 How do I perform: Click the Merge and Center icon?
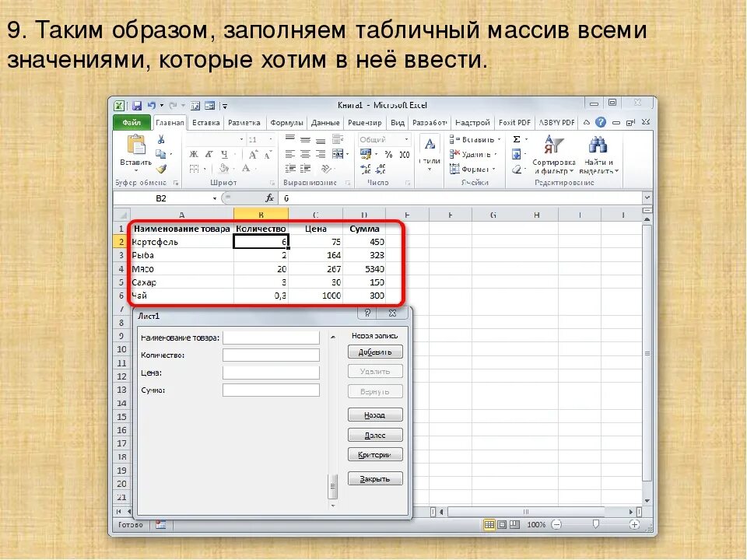(338, 154)
